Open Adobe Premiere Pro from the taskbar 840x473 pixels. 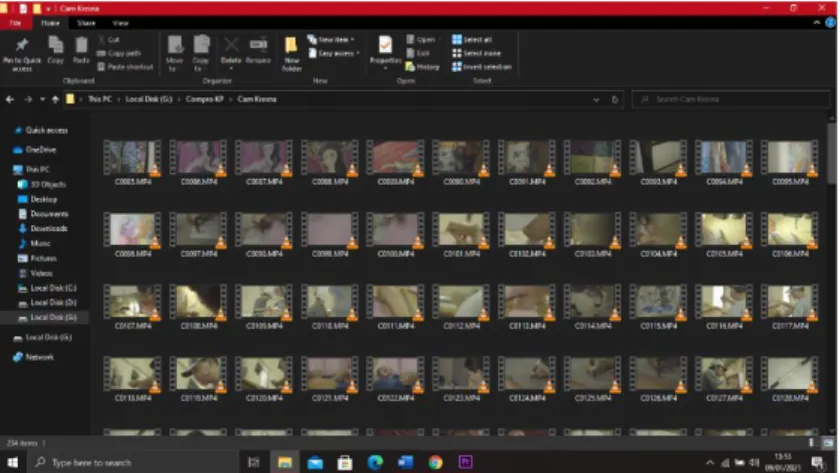(x=466, y=462)
